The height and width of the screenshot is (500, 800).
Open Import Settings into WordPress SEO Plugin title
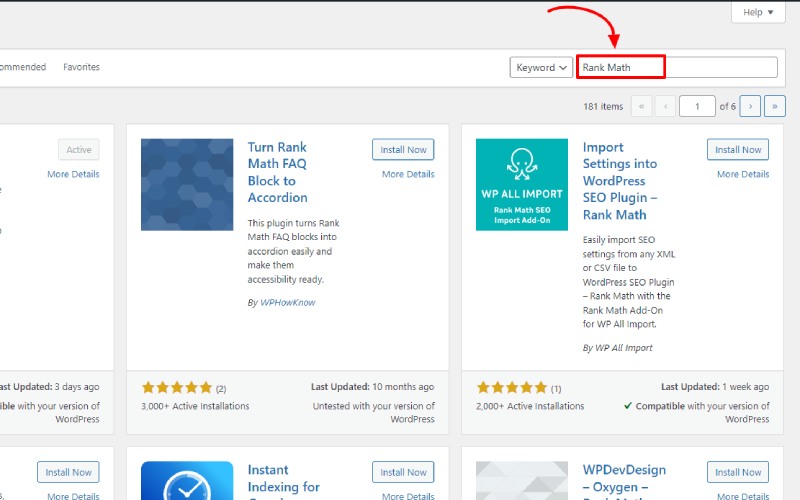pos(620,181)
